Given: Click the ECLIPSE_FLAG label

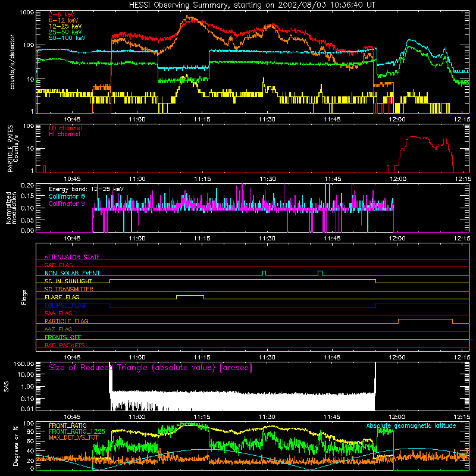Looking at the screenshot, I should click(x=65, y=305).
